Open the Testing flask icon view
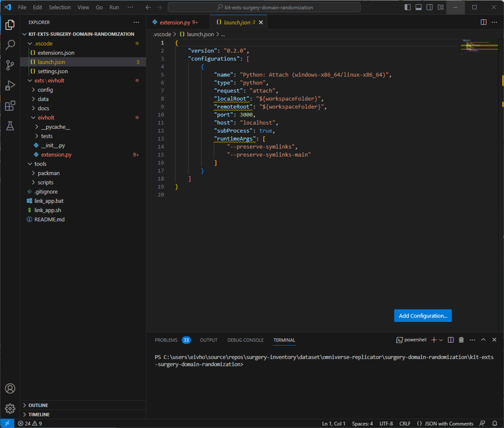 point(10,126)
